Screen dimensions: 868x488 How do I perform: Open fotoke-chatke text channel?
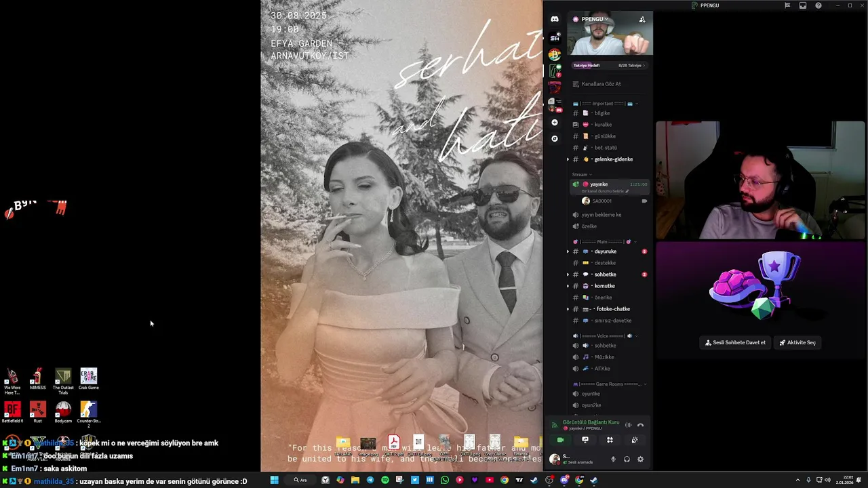(610, 309)
